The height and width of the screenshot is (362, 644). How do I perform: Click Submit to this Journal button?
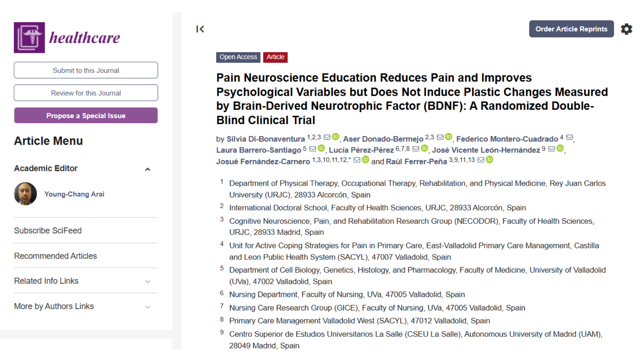point(86,70)
